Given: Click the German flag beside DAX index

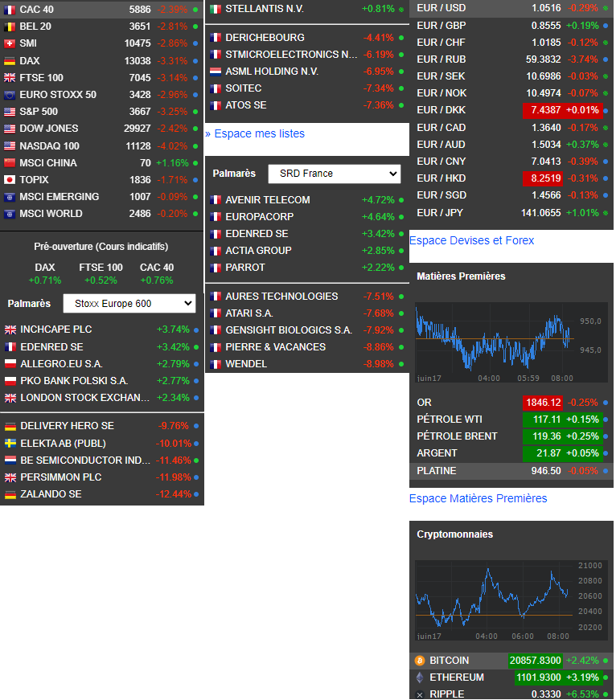Looking at the screenshot, I should (x=10, y=61).
